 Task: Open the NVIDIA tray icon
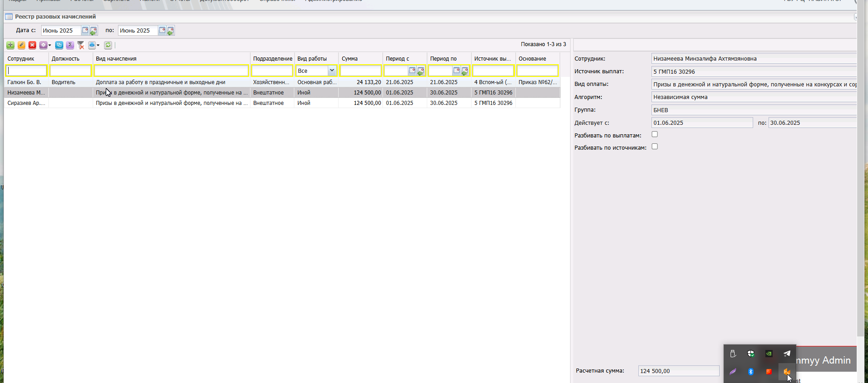point(769,354)
